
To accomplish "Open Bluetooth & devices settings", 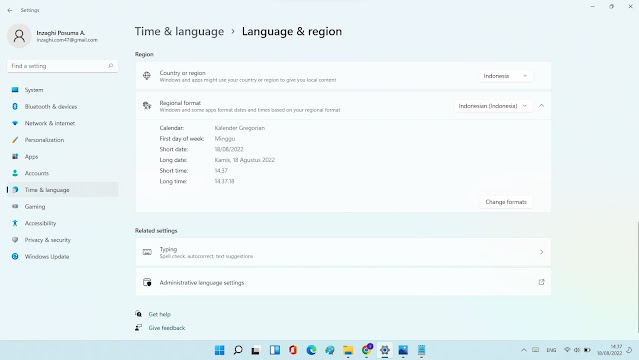I will [x=62, y=106].
